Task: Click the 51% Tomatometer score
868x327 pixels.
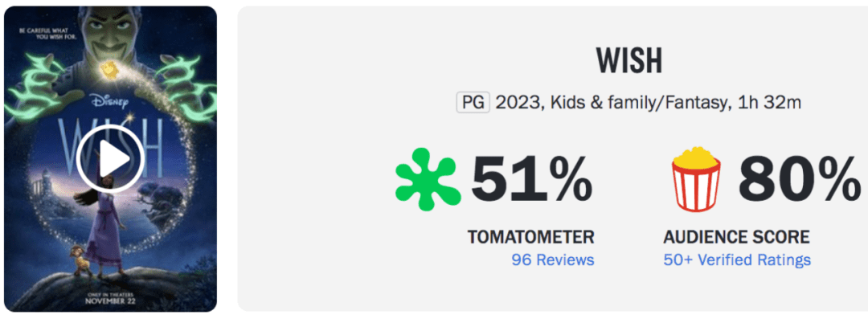Action: click(x=531, y=180)
